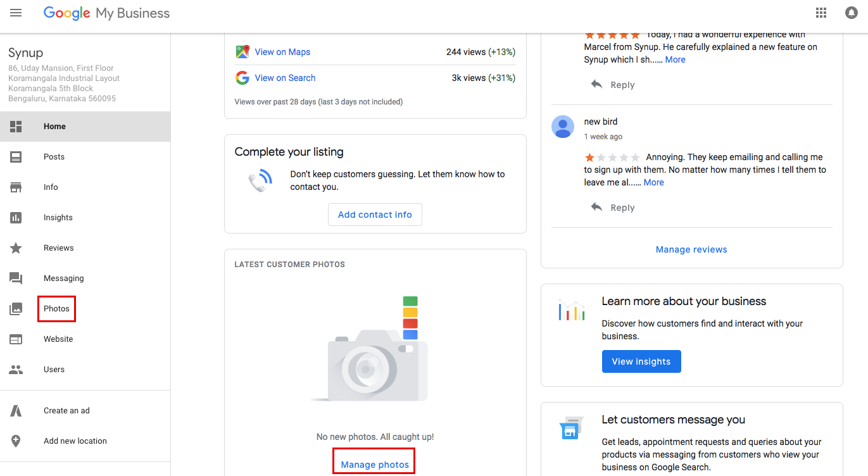The height and width of the screenshot is (476, 868).
Task: Click the 'Complete your listing' heading
Action: tap(289, 152)
